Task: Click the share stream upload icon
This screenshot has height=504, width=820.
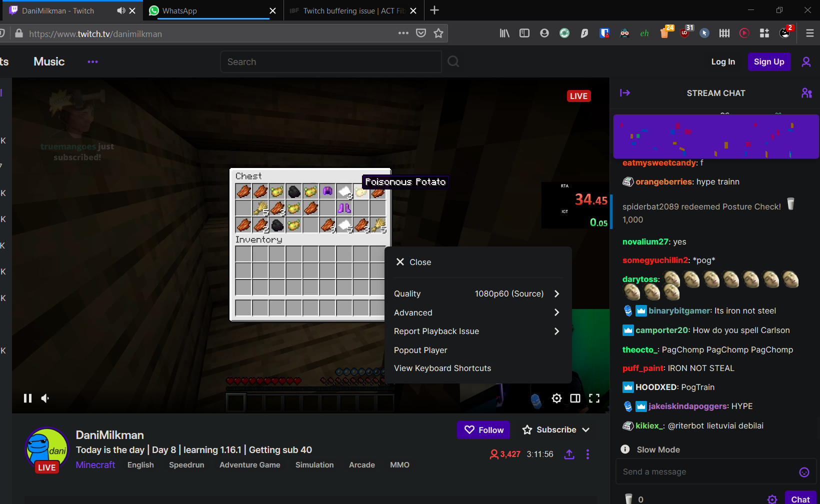Action: (x=569, y=454)
